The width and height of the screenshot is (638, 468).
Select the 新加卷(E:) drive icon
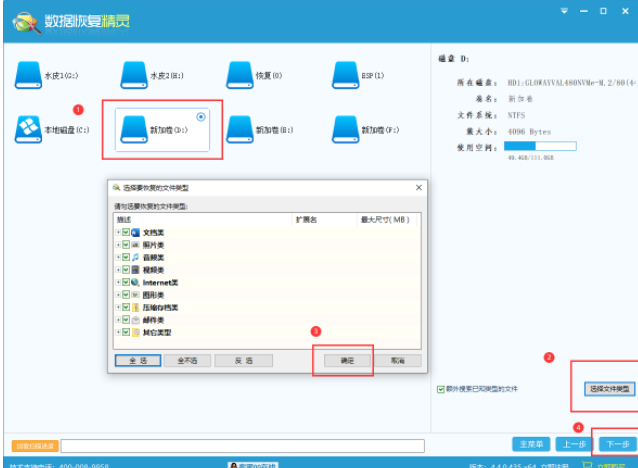pyautogui.click(x=240, y=128)
